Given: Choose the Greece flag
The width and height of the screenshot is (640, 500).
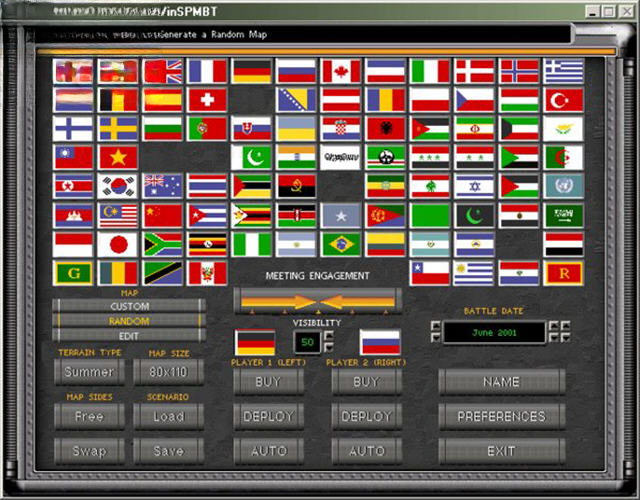Looking at the screenshot, I should pyautogui.click(x=564, y=71).
